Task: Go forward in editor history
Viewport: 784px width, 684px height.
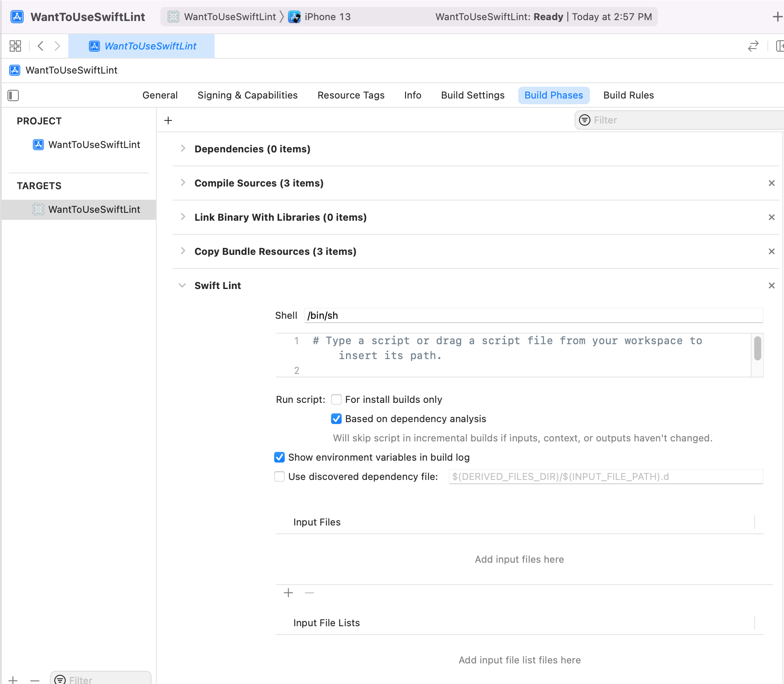Action: tap(57, 46)
